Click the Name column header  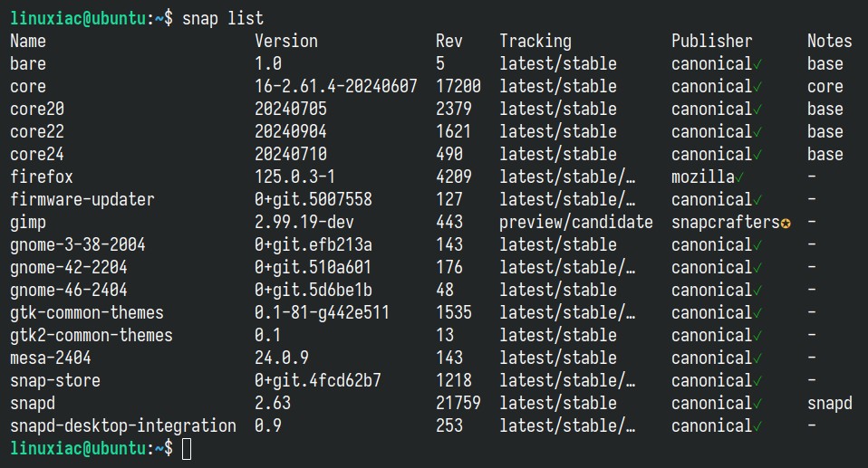pyautogui.click(x=28, y=41)
